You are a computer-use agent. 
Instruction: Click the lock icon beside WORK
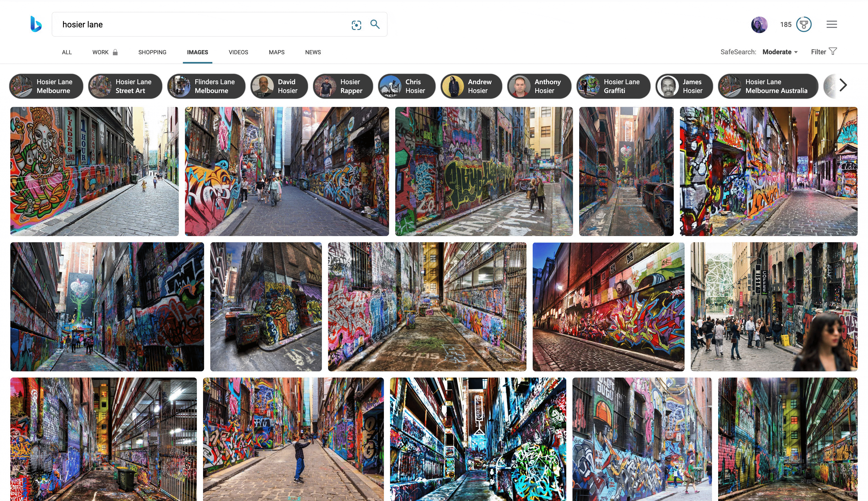[x=115, y=52]
